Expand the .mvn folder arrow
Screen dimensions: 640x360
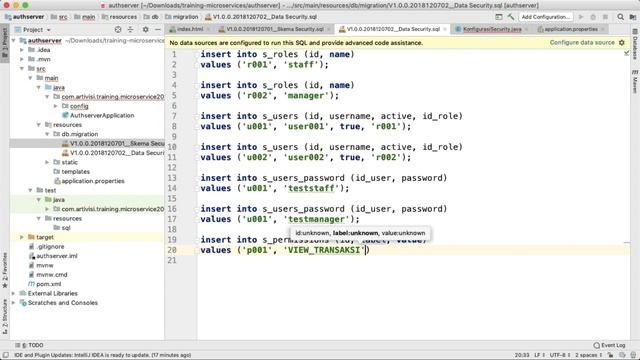(22, 59)
